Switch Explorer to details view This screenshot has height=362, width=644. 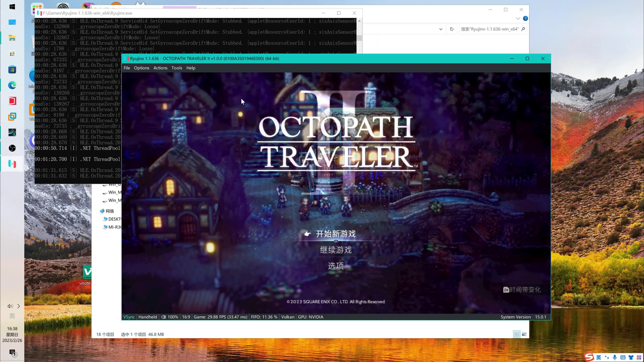coord(517,334)
